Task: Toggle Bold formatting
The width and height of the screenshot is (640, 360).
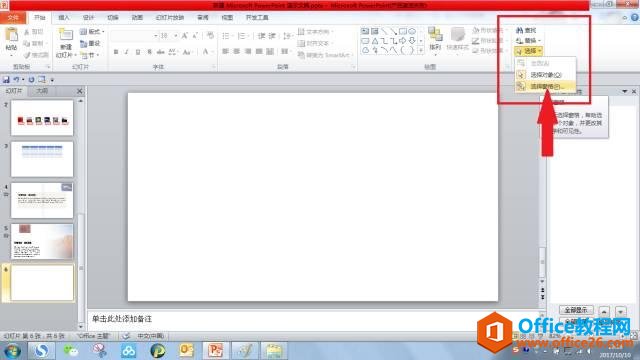Action: click(x=116, y=52)
